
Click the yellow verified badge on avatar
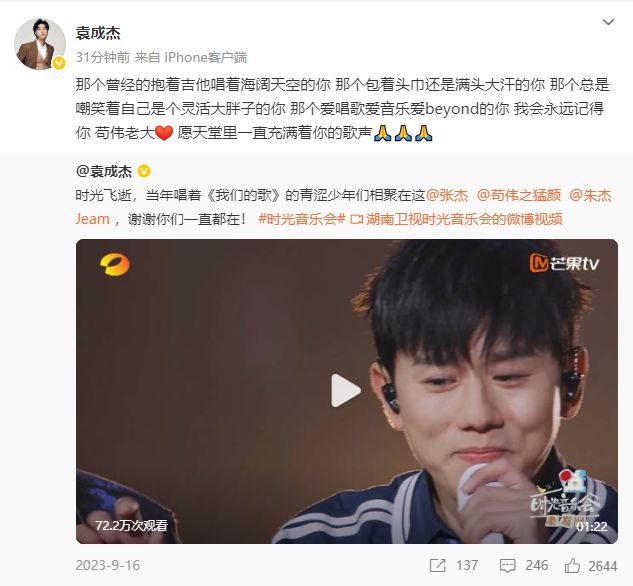point(59,63)
